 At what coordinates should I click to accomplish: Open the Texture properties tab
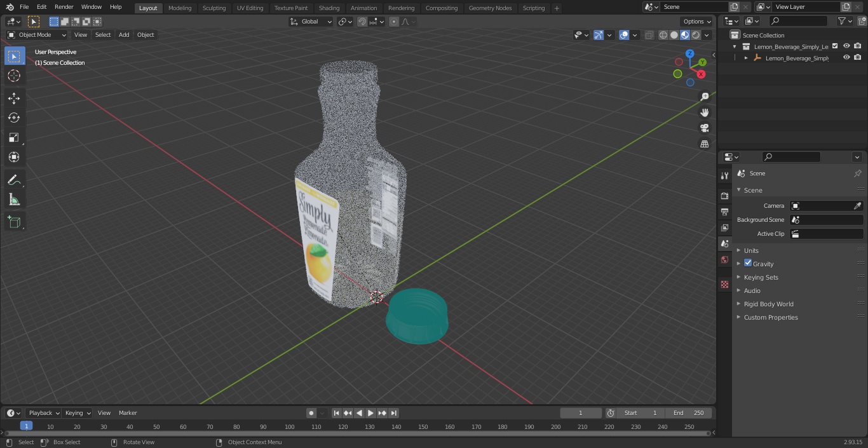[x=724, y=284]
